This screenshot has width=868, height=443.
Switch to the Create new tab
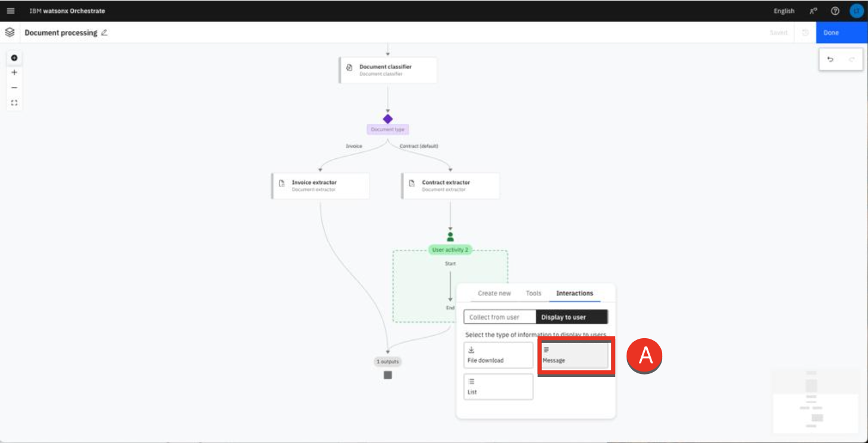click(494, 293)
